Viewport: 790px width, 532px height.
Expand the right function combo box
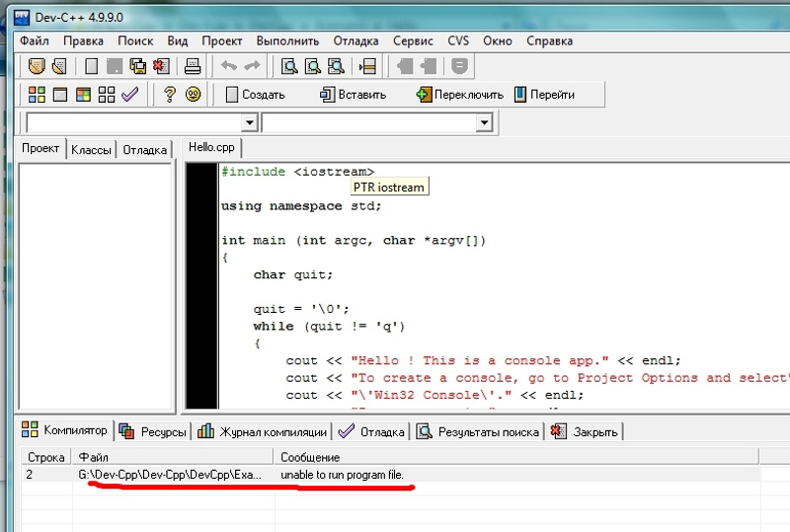pos(484,122)
